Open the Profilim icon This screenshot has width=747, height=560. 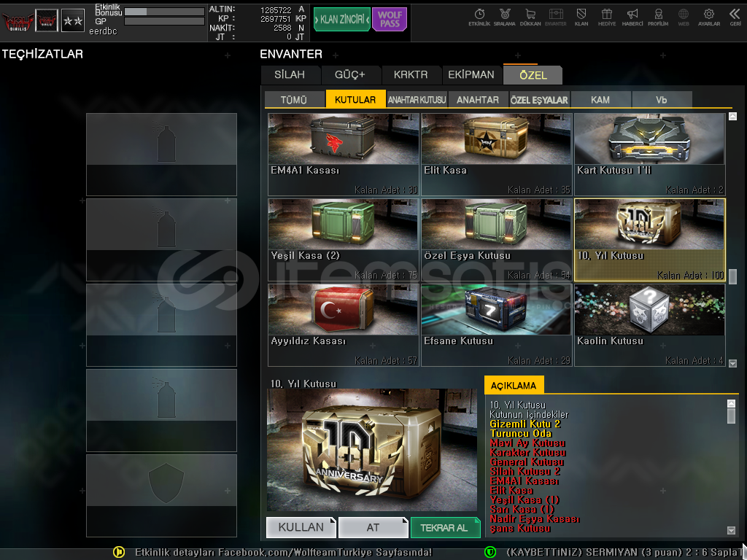658,17
